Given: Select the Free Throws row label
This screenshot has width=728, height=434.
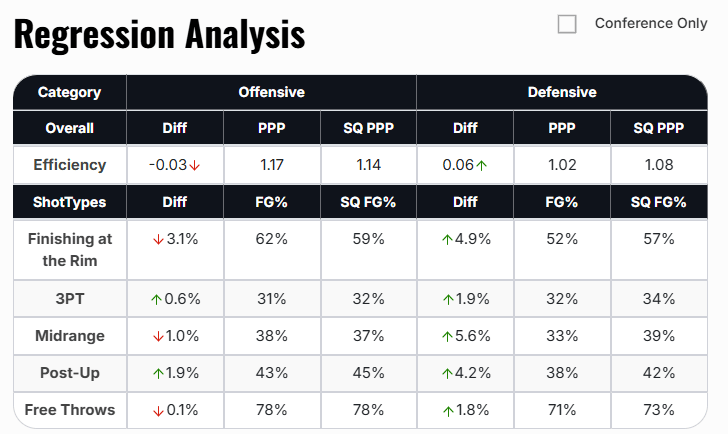Looking at the screenshot, I should point(69,410).
